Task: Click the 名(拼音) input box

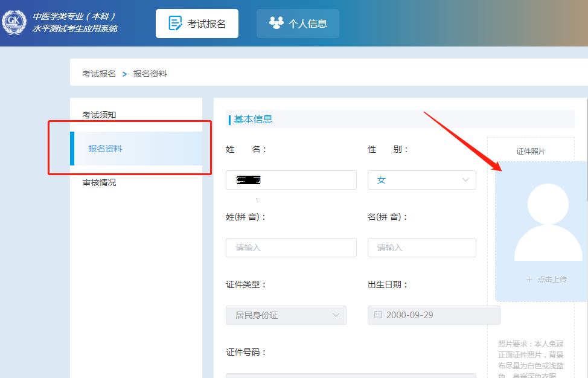Action: 421,248
